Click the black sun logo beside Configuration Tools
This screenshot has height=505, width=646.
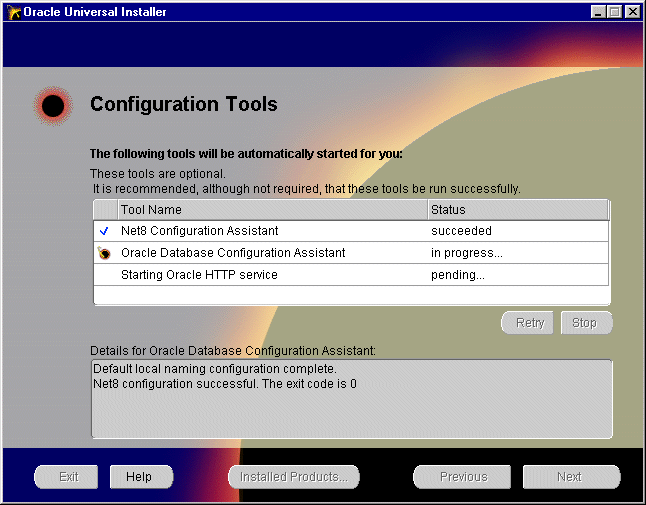(53, 106)
